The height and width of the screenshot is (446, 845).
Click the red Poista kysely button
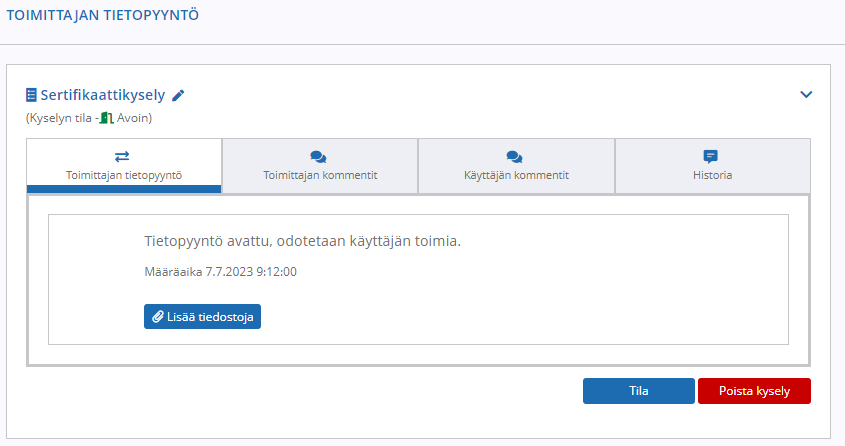(x=754, y=391)
